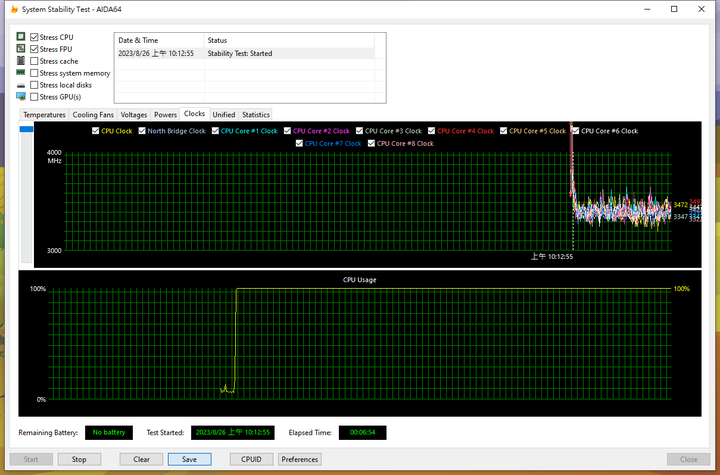Click the FPU icon beside Stress FPU
The width and height of the screenshot is (720, 475).
(21, 48)
